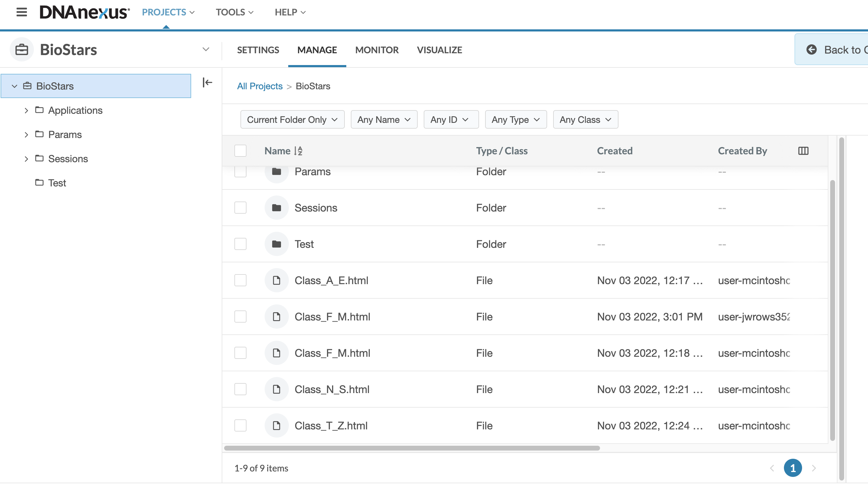This screenshot has height=489, width=868.
Task: Click the Class_A_E.html file icon
Action: pyautogui.click(x=276, y=280)
